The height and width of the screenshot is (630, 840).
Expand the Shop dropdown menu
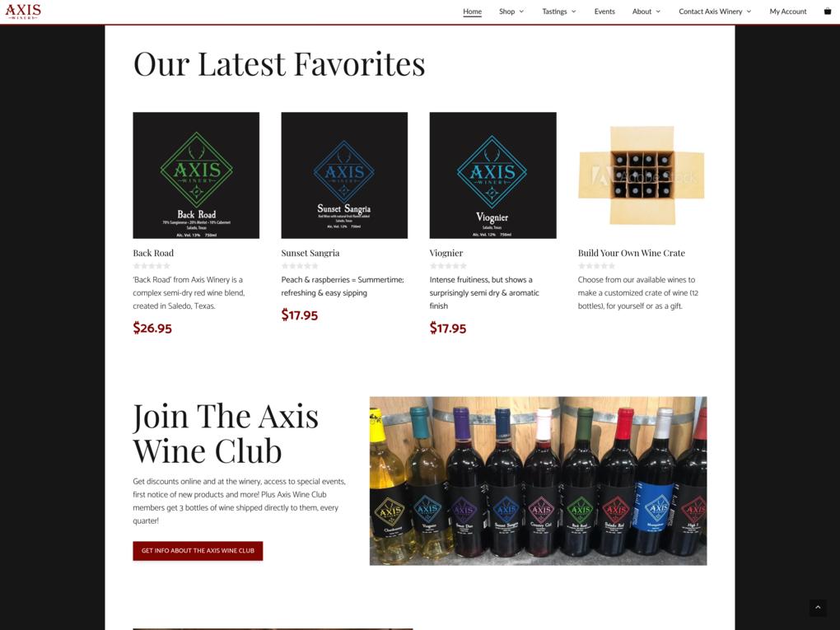(x=511, y=12)
